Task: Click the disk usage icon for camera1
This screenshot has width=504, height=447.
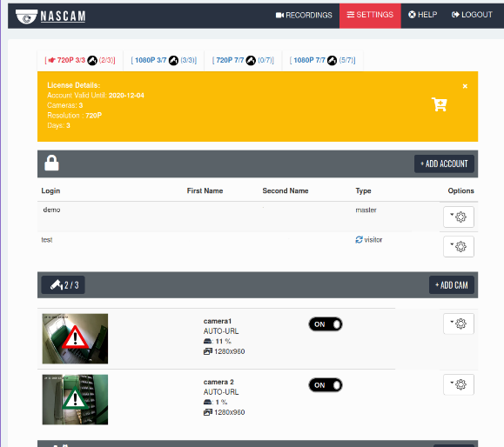Action: tap(208, 341)
